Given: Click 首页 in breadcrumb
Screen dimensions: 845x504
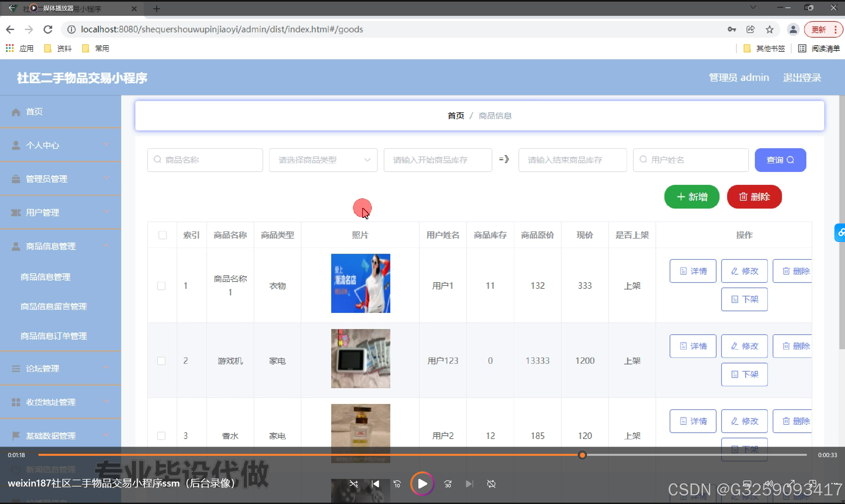Looking at the screenshot, I should tap(456, 116).
